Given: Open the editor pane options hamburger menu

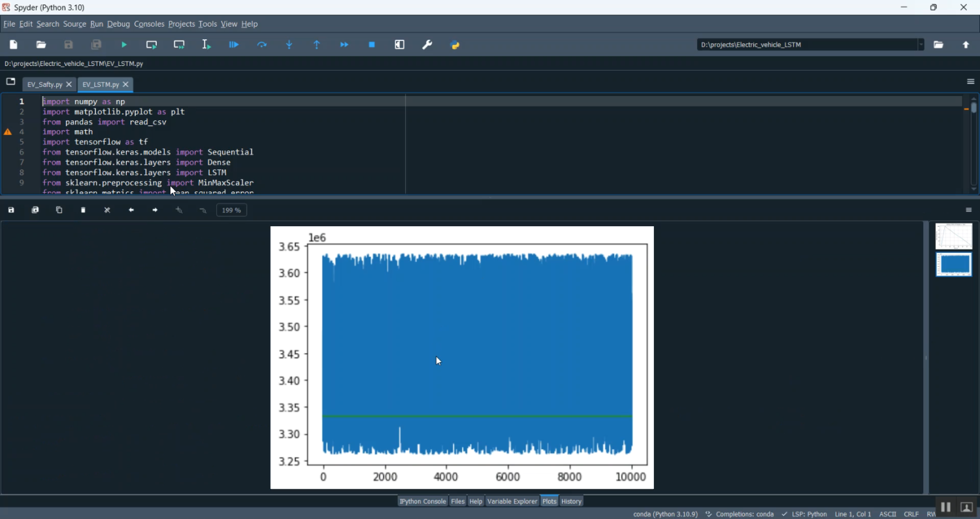Looking at the screenshot, I should pos(970,82).
